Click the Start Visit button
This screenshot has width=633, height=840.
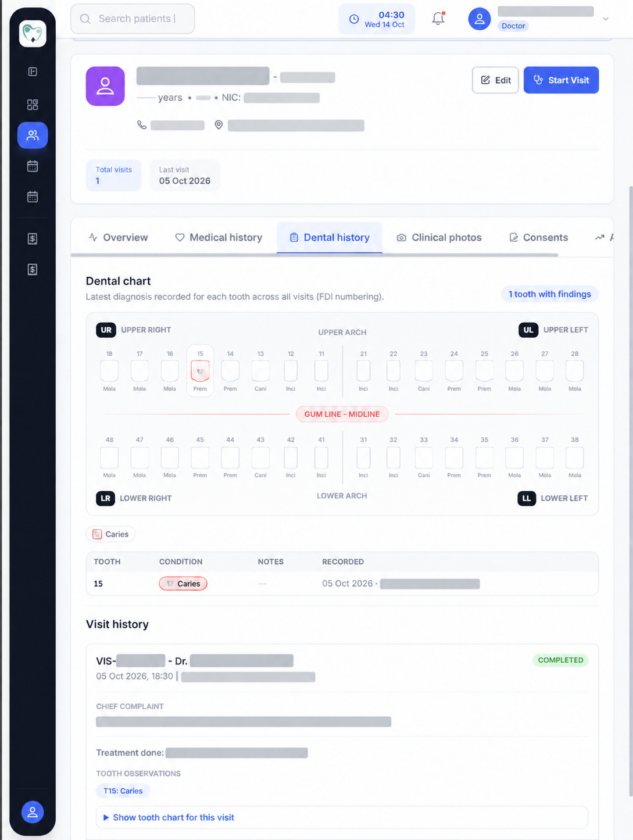[561, 80]
